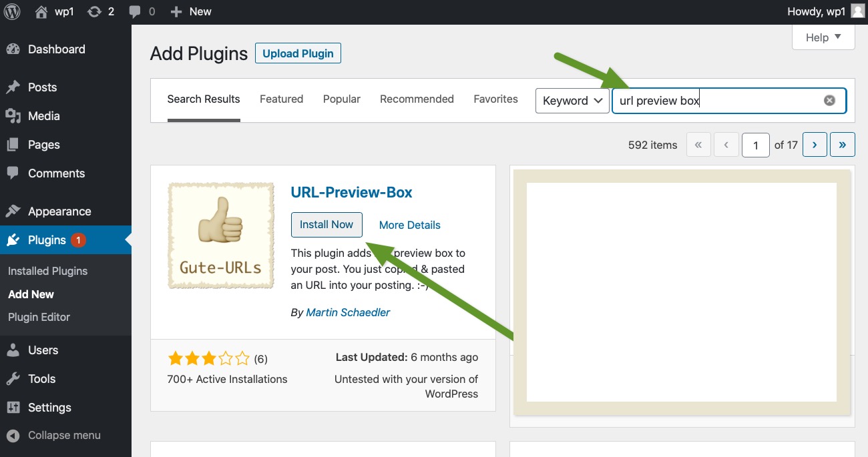This screenshot has height=457, width=868.
Task: Open the Keyword search type dropdown
Action: point(572,101)
